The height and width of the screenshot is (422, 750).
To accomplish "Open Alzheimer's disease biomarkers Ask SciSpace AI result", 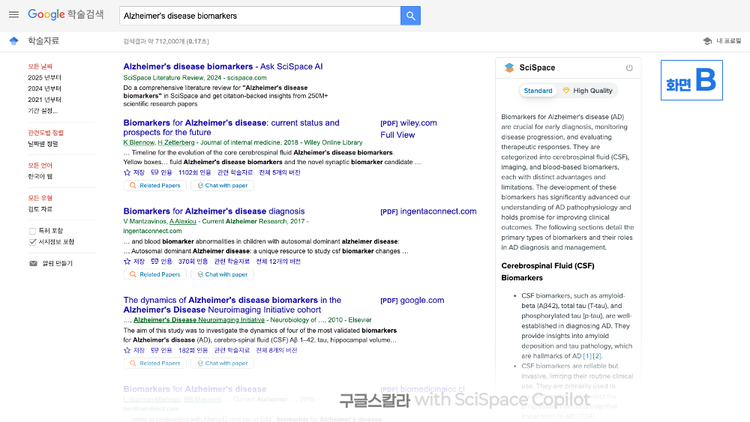I will 223,67.
